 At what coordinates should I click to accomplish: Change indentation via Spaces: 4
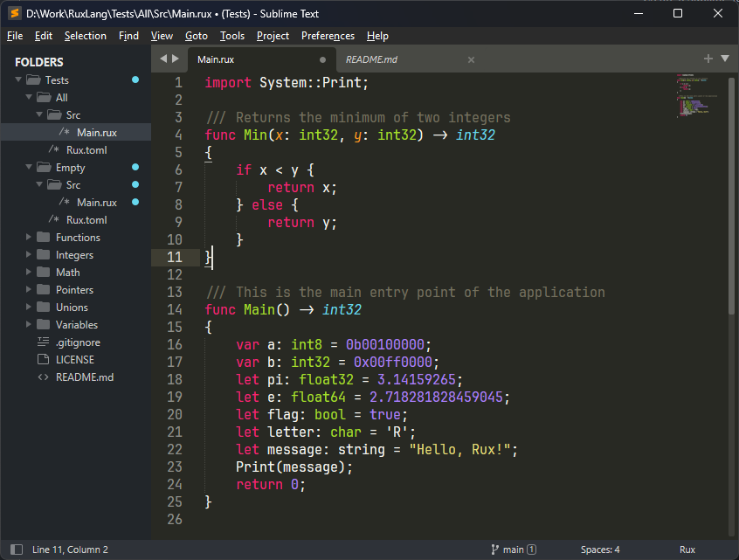[x=600, y=550]
